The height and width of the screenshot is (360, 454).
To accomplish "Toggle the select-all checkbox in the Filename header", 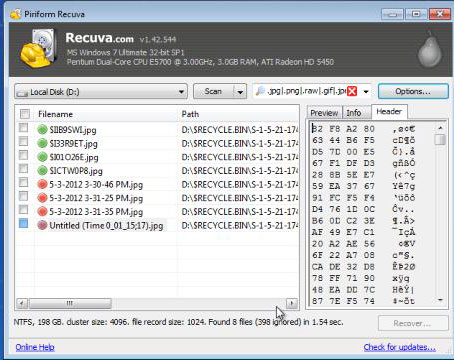I will point(25,114).
